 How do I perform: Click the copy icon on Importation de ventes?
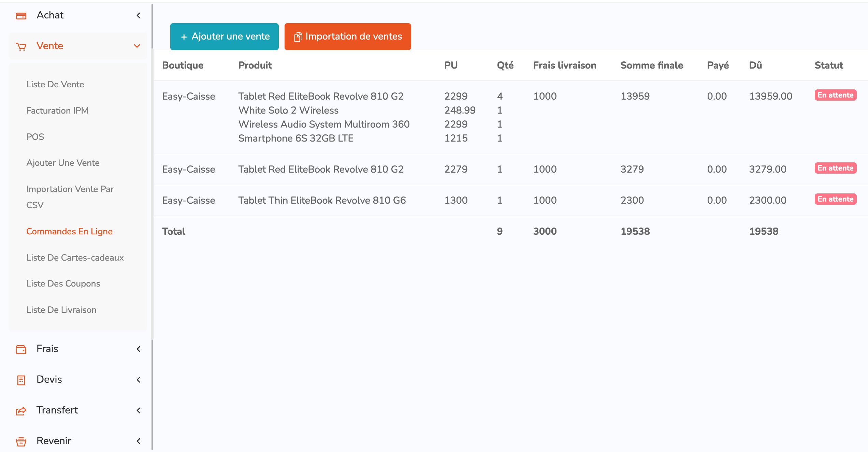click(x=298, y=37)
